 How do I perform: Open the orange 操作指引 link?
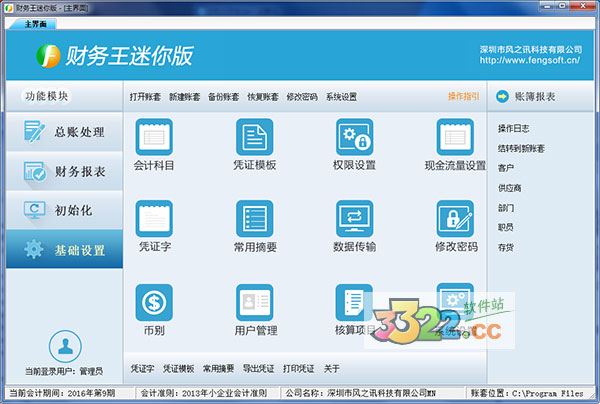(x=463, y=96)
